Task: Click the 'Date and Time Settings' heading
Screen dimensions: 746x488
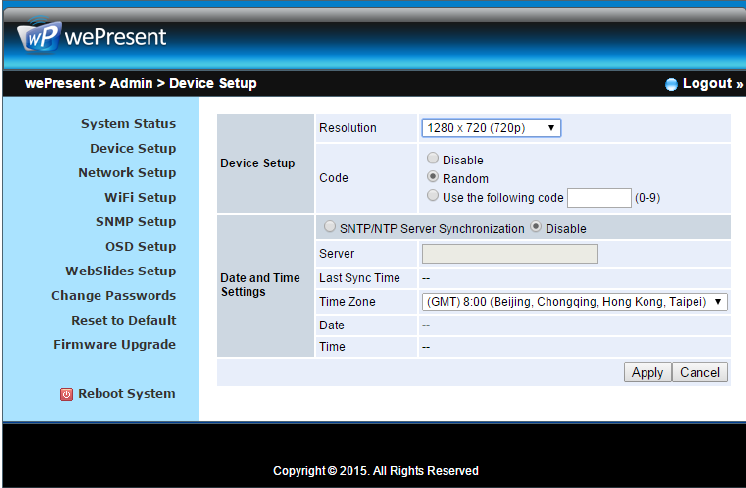Action: (260, 284)
